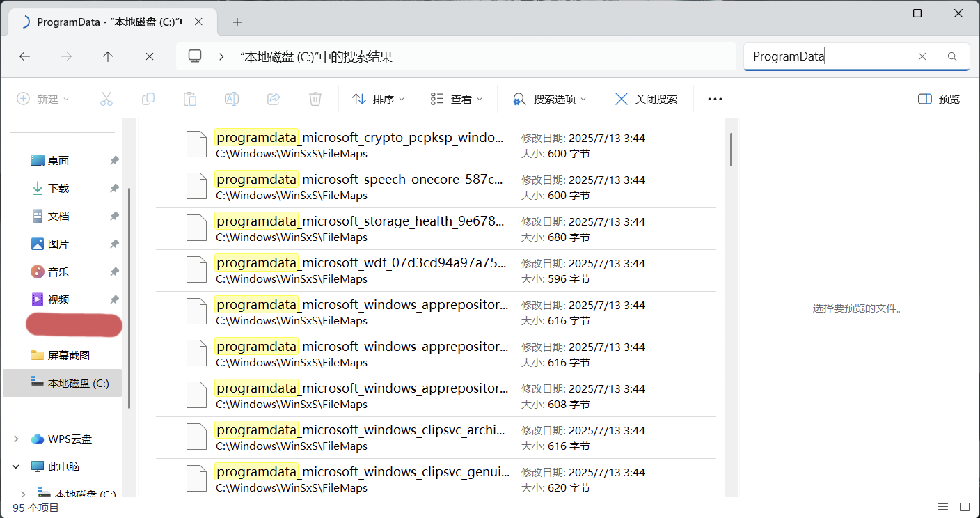Toggle the 预览 preview pane
The height and width of the screenshot is (518, 980).
point(939,99)
